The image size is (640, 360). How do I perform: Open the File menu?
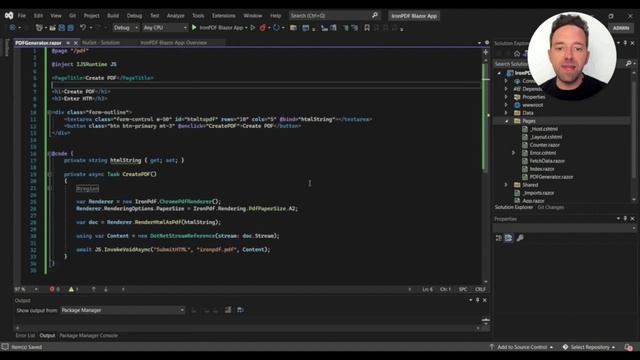tap(22, 16)
